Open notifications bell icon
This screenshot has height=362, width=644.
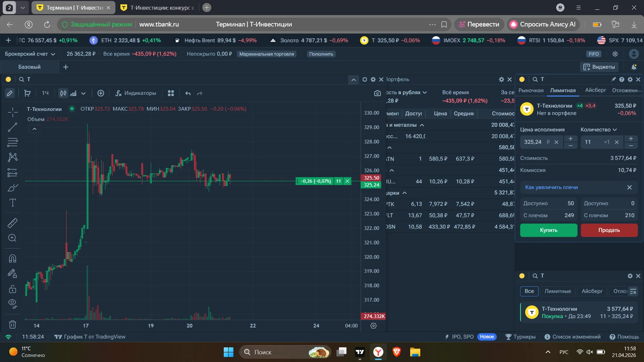tap(634, 67)
